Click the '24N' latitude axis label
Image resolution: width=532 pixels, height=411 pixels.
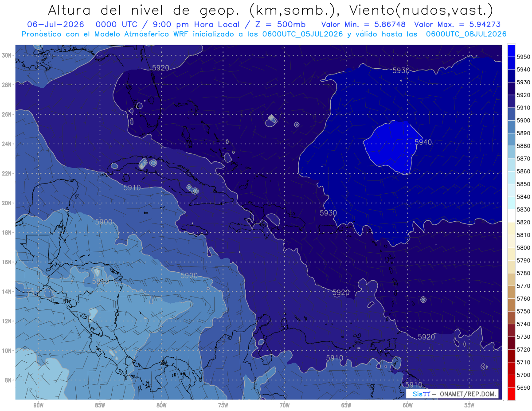pos(7,144)
